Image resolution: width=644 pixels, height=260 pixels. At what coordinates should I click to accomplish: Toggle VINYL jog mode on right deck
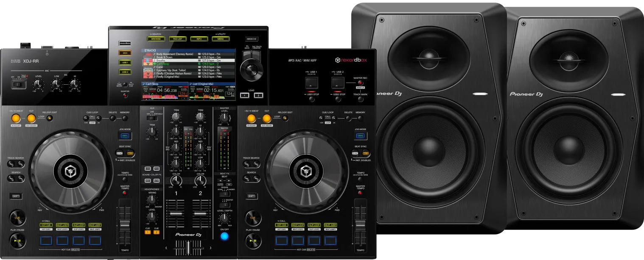pyautogui.click(x=361, y=136)
